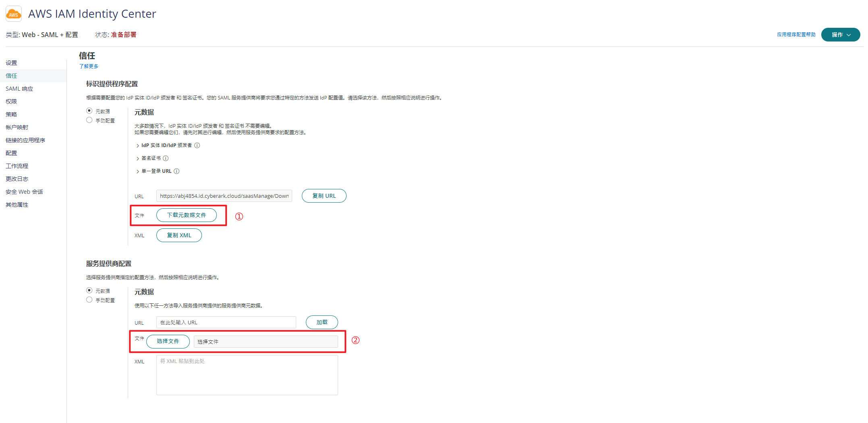The image size is (868, 423).
Task: Select 元数据 radio under 服务提供商配置
Action: coord(89,290)
